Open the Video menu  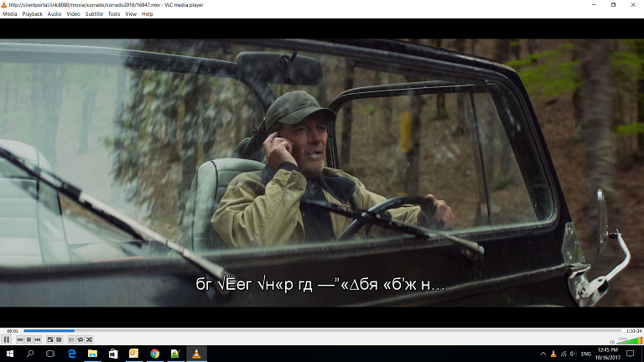73,14
